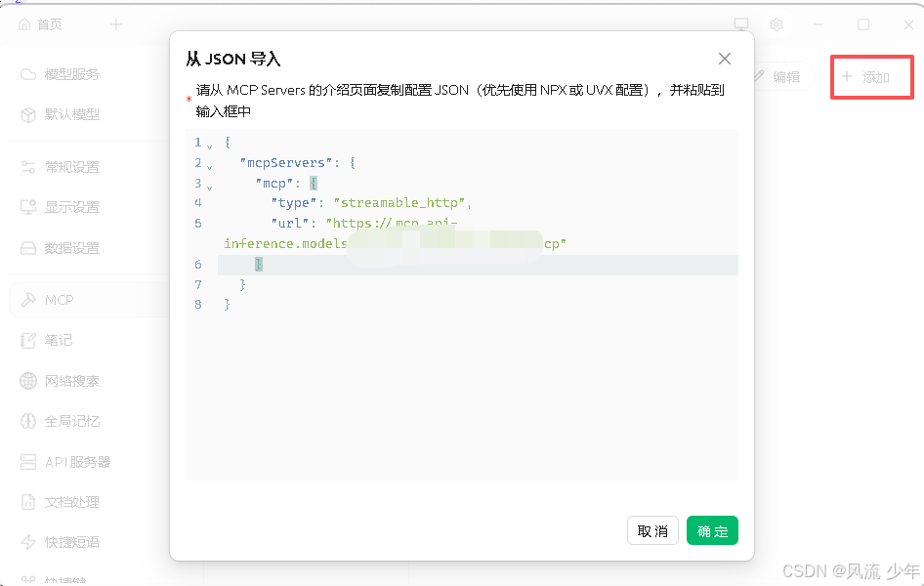Screen dimensions: 924x586
Task: Click the 确定 confirm button
Action: click(712, 530)
